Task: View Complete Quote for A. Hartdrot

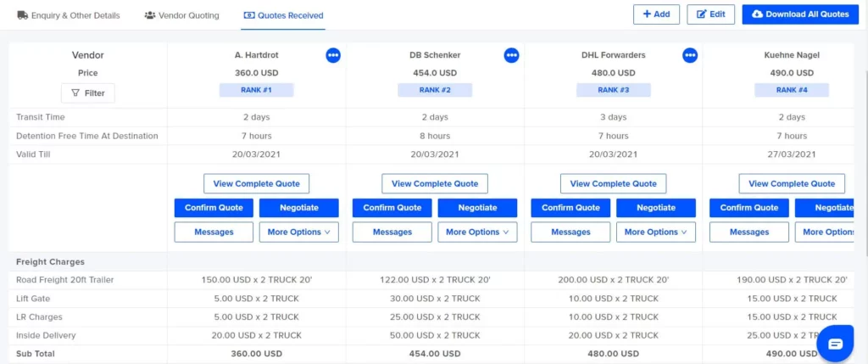Action: coord(256,183)
